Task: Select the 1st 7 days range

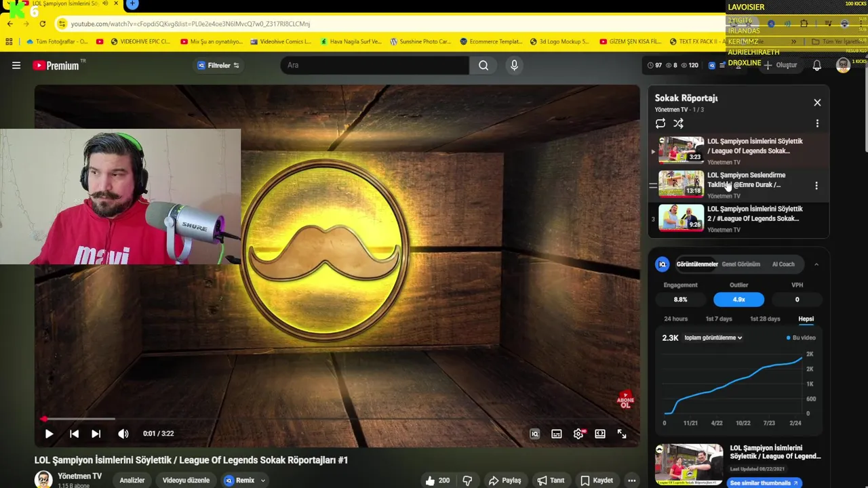Action: [x=719, y=319]
